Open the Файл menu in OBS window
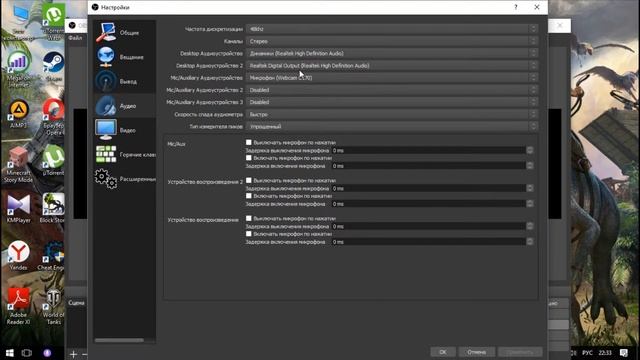 tap(75, 38)
